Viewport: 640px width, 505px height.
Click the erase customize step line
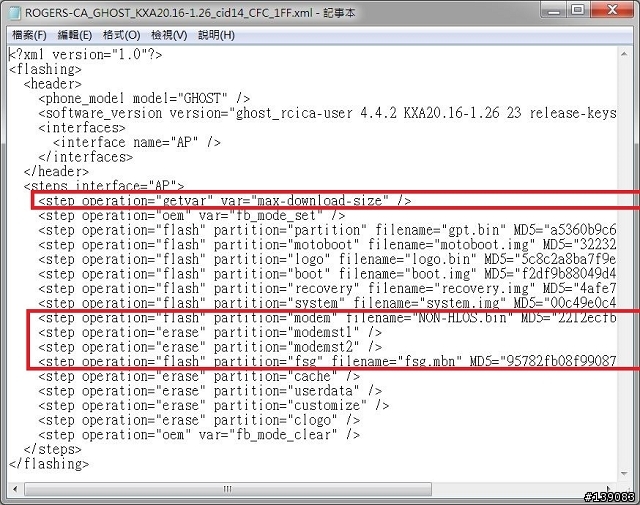[214, 406]
